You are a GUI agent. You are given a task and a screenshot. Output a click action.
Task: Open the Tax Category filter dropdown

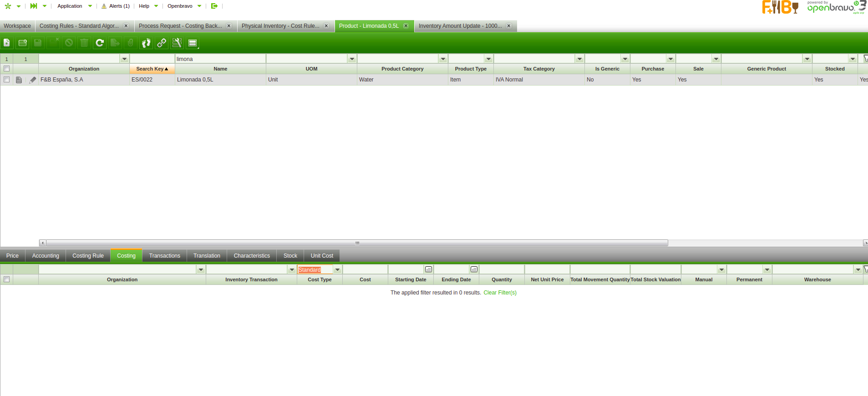tap(579, 59)
